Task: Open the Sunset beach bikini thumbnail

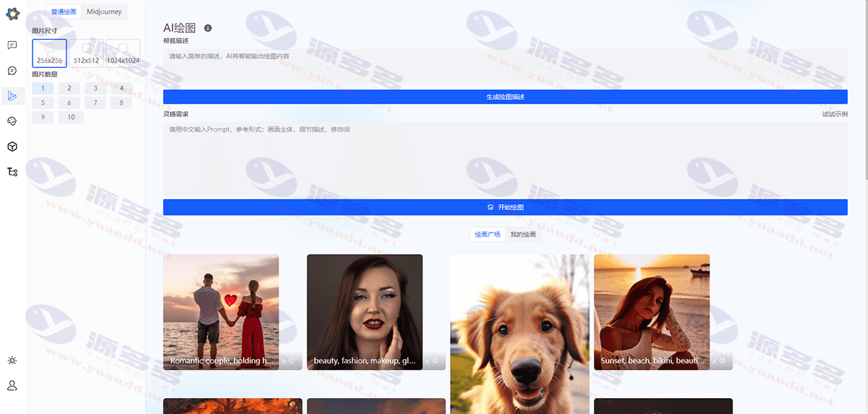Action: (x=652, y=312)
